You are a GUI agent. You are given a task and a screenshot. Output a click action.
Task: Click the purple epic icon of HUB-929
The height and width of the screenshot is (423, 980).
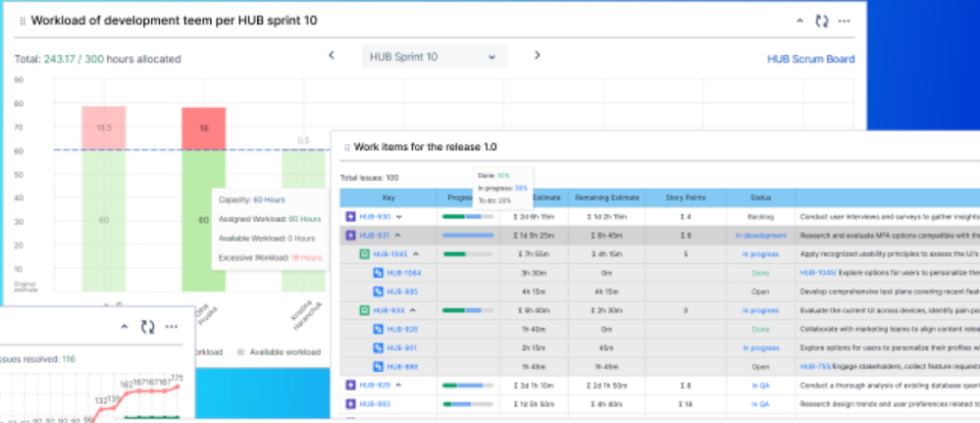pyautogui.click(x=350, y=386)
